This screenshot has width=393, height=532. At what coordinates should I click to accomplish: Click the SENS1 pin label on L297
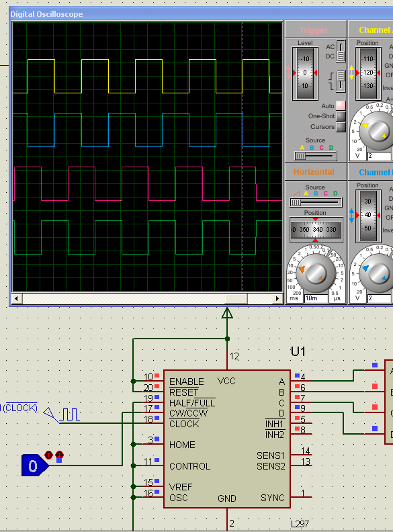click(271, 455)
